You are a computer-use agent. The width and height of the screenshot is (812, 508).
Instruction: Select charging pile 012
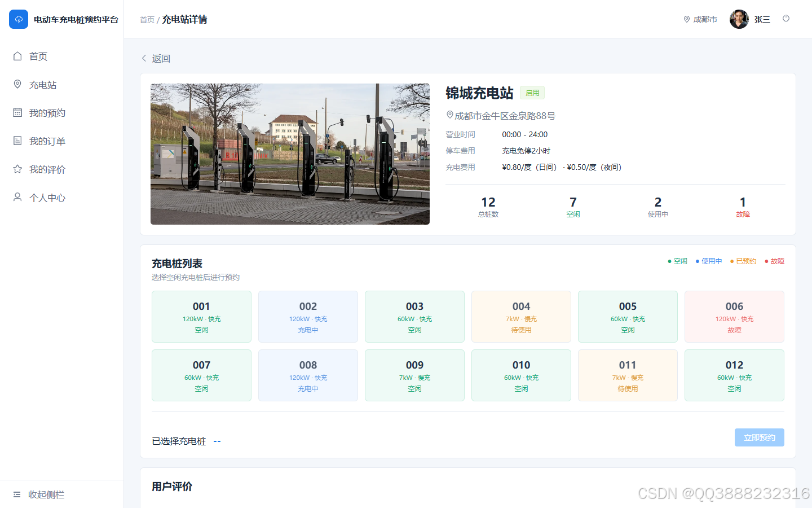[x=734, y=375]
